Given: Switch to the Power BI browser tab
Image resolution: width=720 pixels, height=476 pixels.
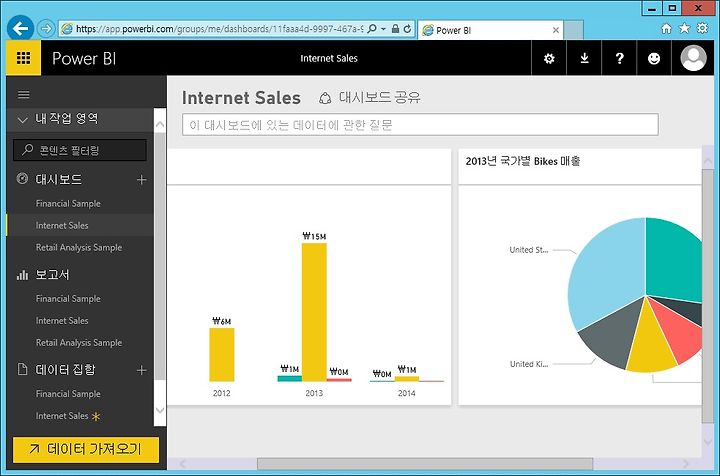Looking at the screenshot, I should 489,30.
